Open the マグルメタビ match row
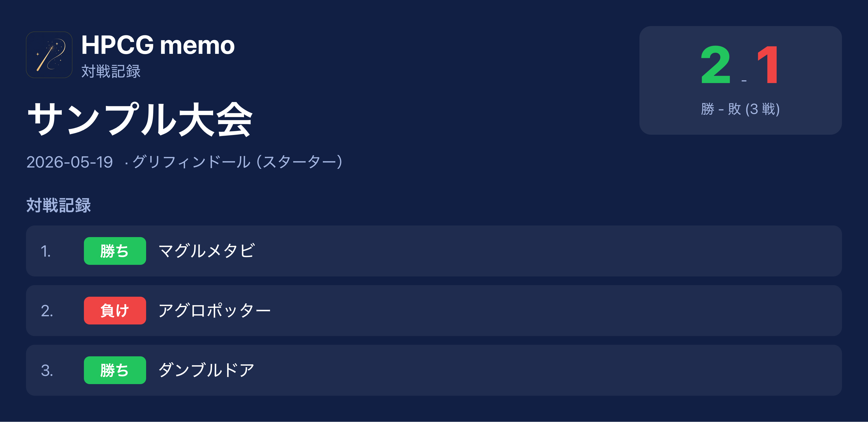868x422 pixels. point(434,251)
